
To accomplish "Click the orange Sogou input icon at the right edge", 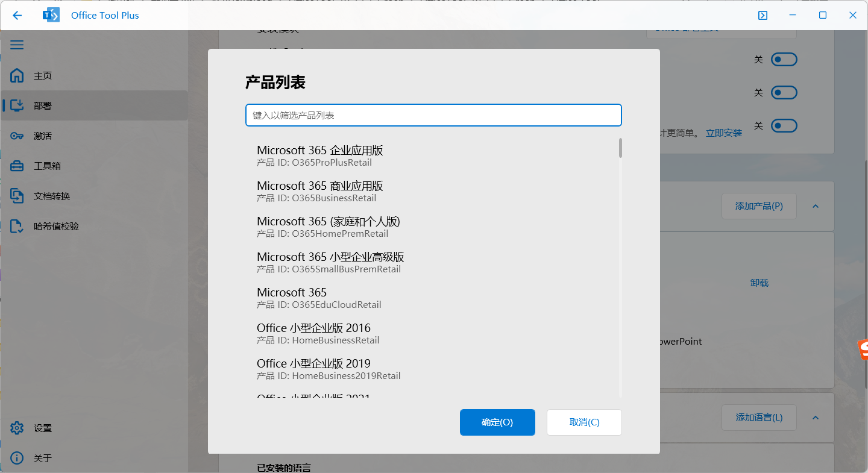I will [863, 350].
